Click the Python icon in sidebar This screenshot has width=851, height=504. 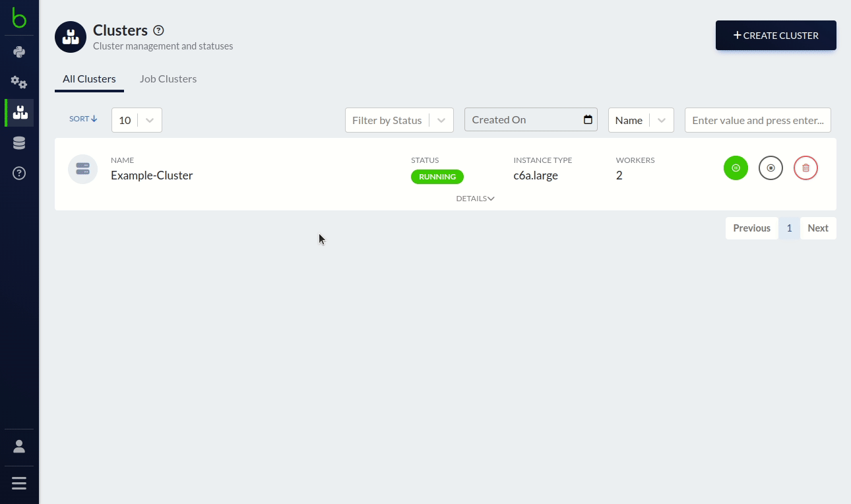click(19, 52)
